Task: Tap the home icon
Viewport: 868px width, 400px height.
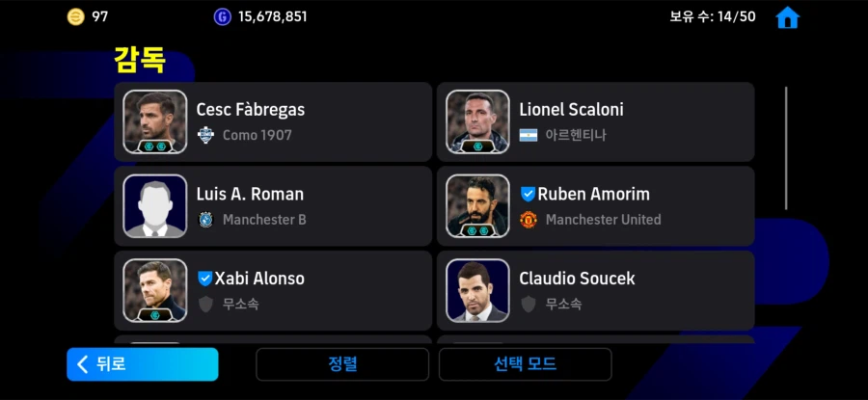Action: point(787,17)
